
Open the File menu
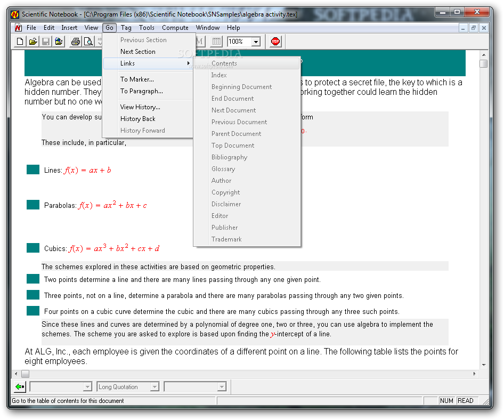31,28
